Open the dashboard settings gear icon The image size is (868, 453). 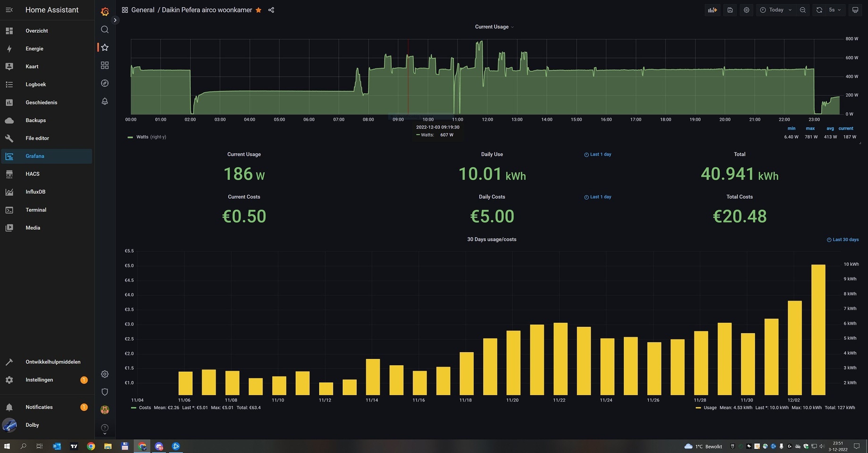[x=746, y=10]
